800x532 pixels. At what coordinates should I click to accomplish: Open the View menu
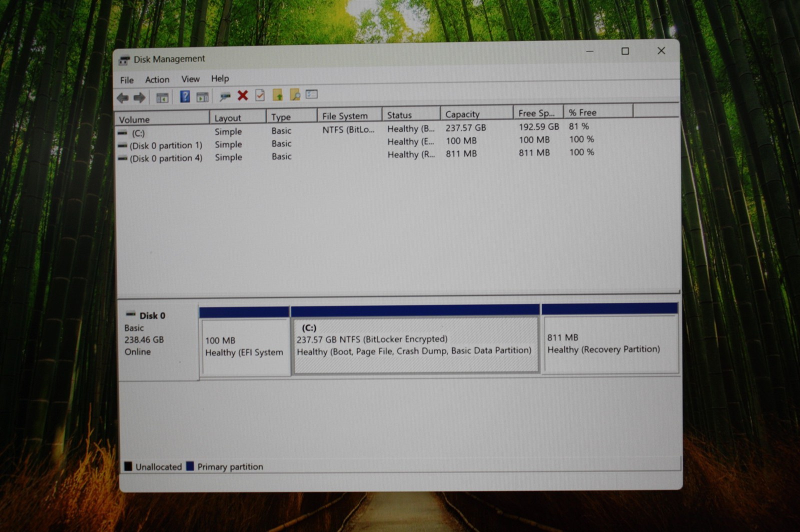(190, 79)
